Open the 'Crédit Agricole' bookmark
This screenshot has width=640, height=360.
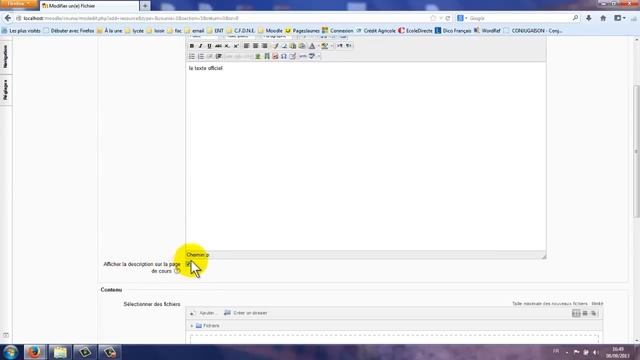(376, 31)
